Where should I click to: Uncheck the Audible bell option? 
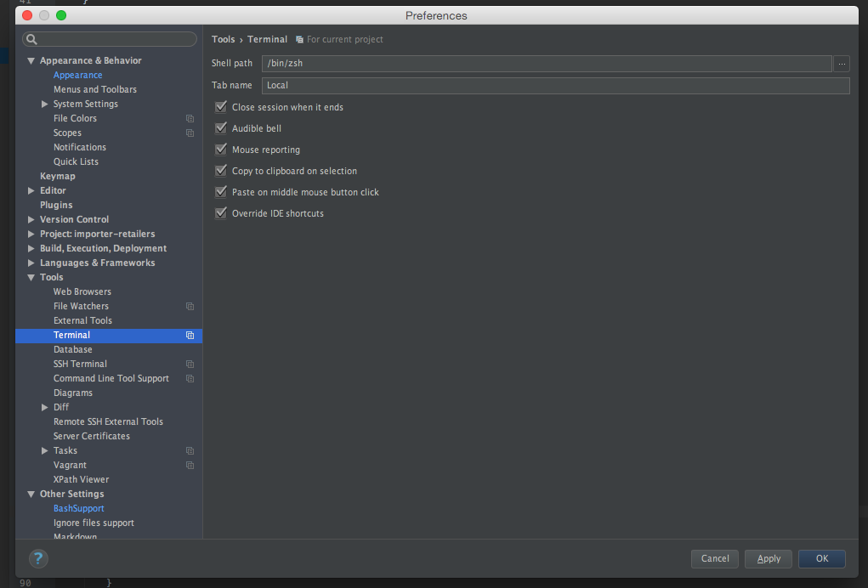coord(221,127)
